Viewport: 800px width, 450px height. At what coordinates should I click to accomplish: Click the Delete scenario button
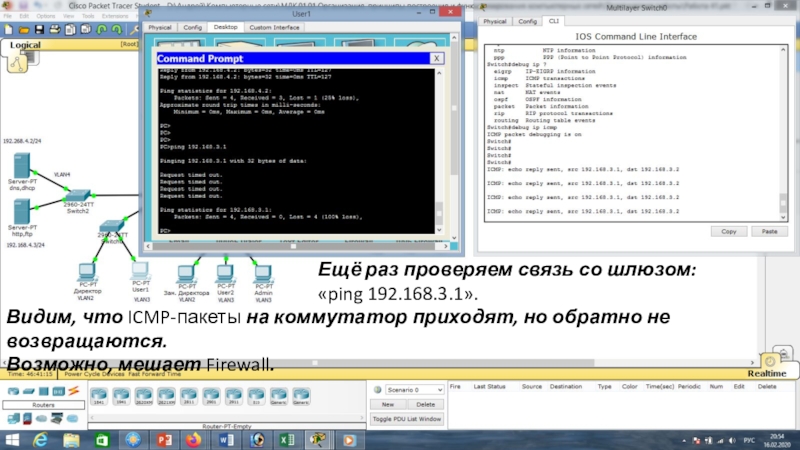[x=426, y=405]
